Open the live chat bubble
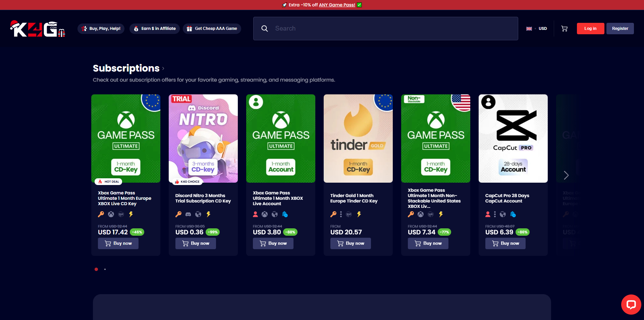 tap(631, 305)
